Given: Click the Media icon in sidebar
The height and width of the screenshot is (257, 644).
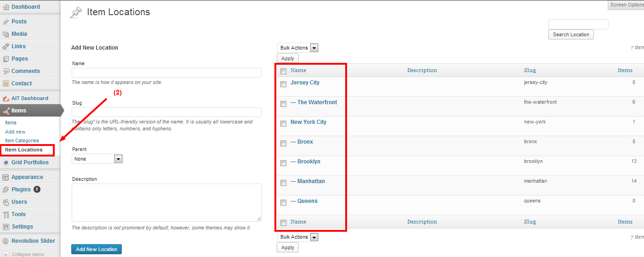Looking at the screenshot, I should coord(6,34).
